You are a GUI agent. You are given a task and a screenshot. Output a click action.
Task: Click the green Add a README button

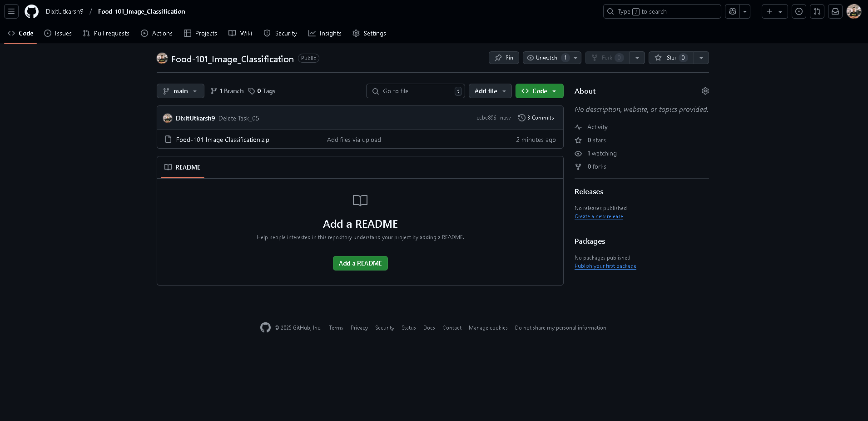pos(360,263)
